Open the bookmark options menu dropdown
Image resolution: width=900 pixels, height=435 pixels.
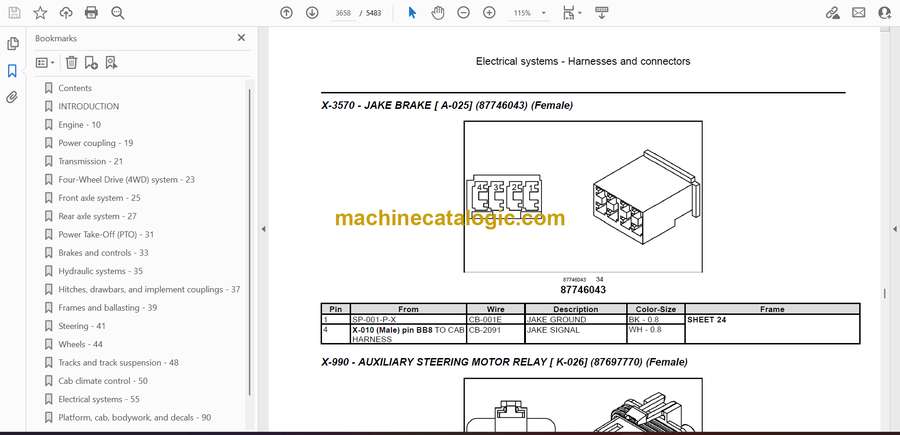pyautogui.click(x=45, y=63)
